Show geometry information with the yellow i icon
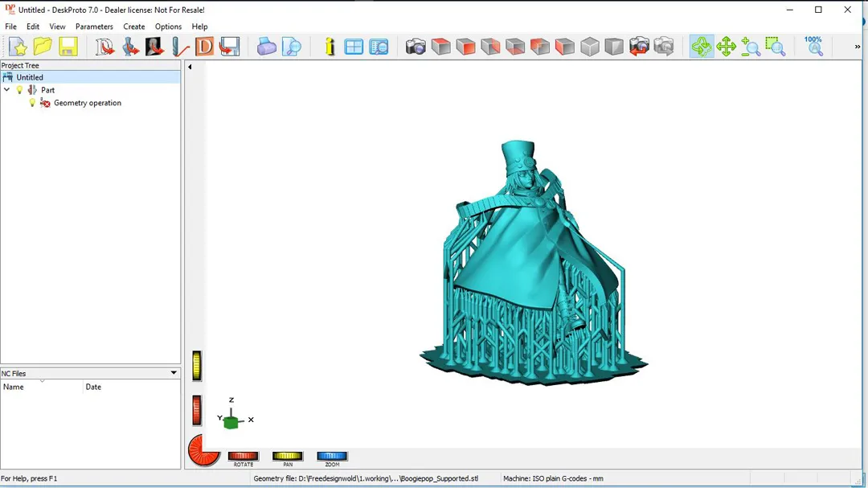Screen dimensions: 868x488 330,47
